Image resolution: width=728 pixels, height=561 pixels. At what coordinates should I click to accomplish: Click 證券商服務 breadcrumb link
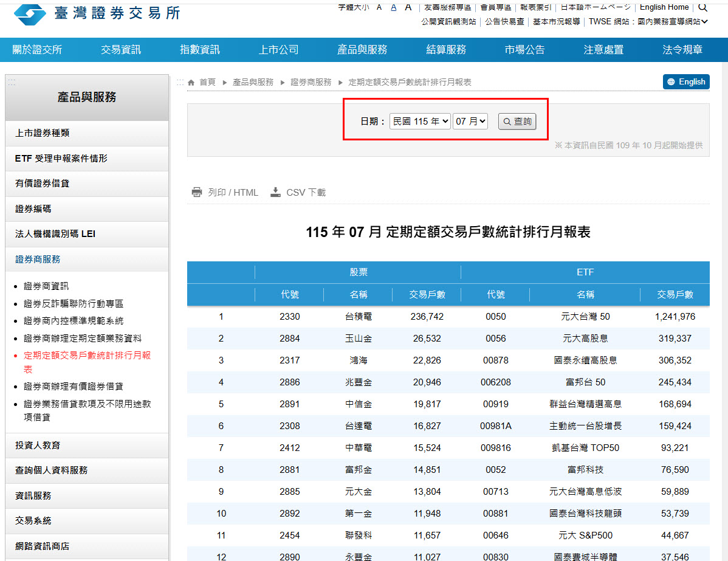[x=311, y=82]
